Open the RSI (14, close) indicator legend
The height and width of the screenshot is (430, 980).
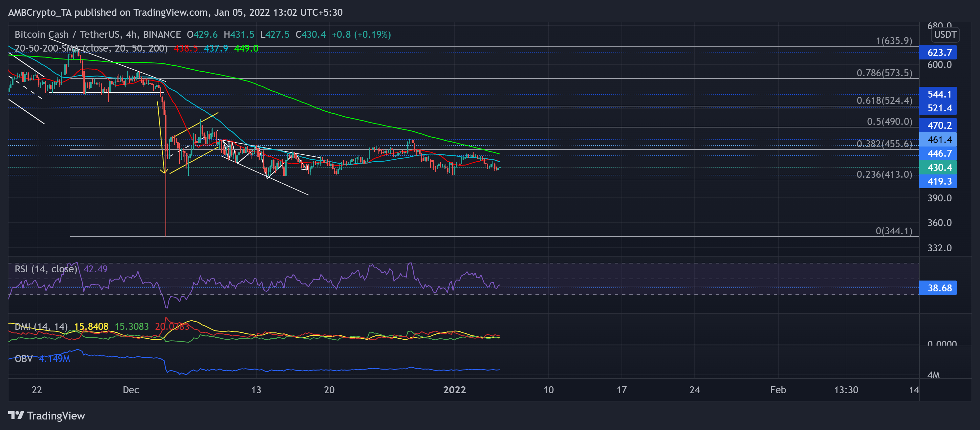click(46, 269)
